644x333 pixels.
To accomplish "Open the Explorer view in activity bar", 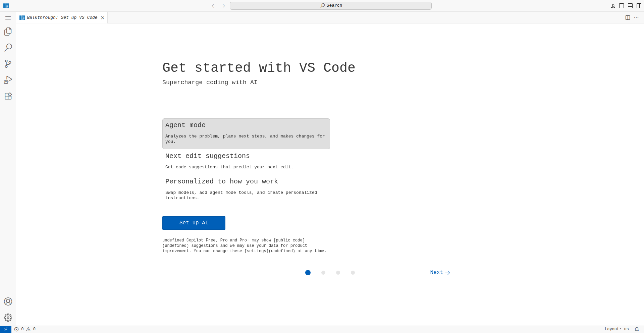I will [8, 32].
